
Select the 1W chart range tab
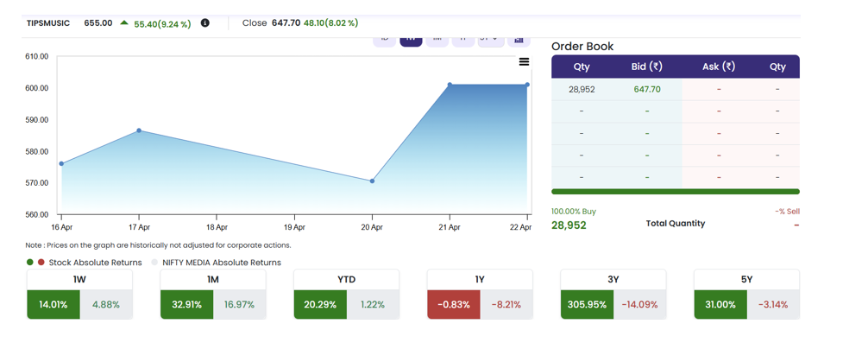411,40
